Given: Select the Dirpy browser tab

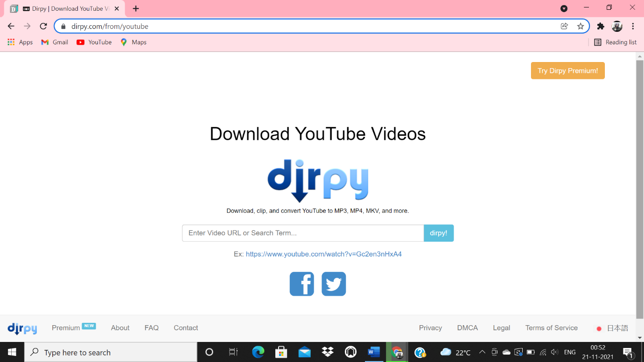Looking at the screenshot, I should (x=65, y=8).
